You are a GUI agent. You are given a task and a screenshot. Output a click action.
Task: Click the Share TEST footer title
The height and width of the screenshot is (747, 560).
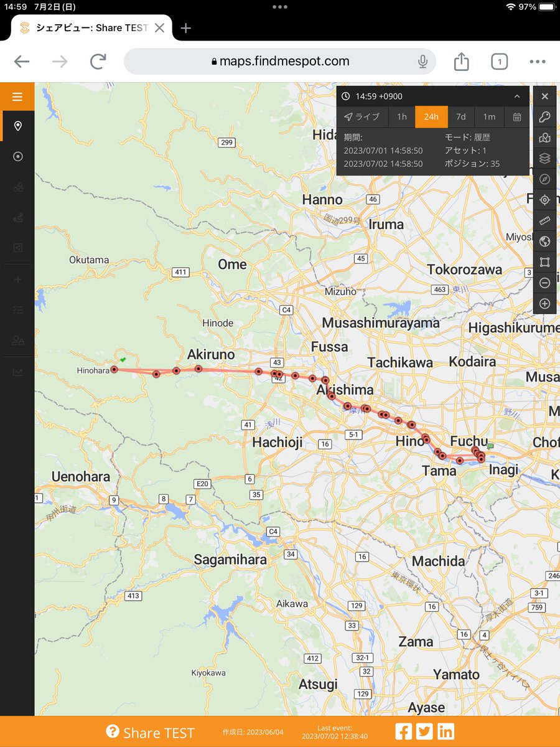[159, 733]
